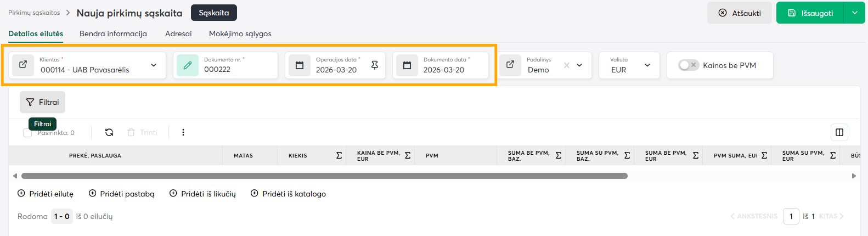Image resolution: width=868 pixels, height=236 pixels.
Task: Expand the Klientas dropdown
Action: tap(154, 65)
